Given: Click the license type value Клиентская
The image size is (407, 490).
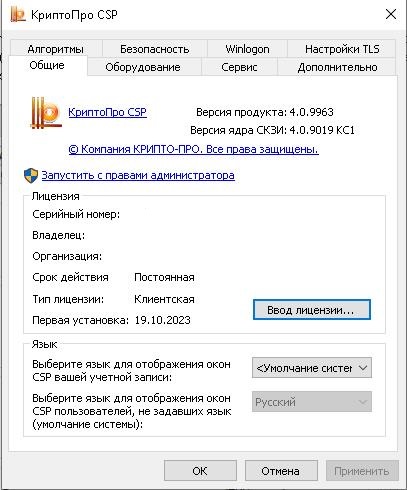Looking at the screenshot, I should tap(164, 299).
